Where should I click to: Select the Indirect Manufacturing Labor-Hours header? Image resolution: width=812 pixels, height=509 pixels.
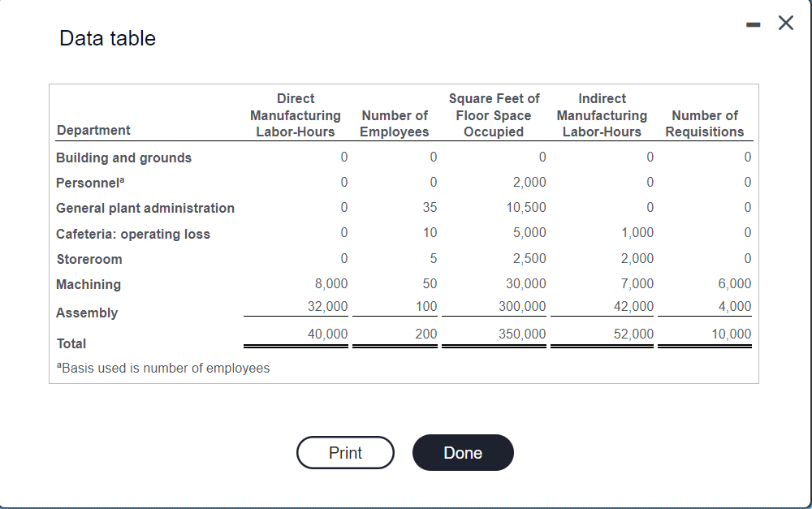[x=602, y=114]
